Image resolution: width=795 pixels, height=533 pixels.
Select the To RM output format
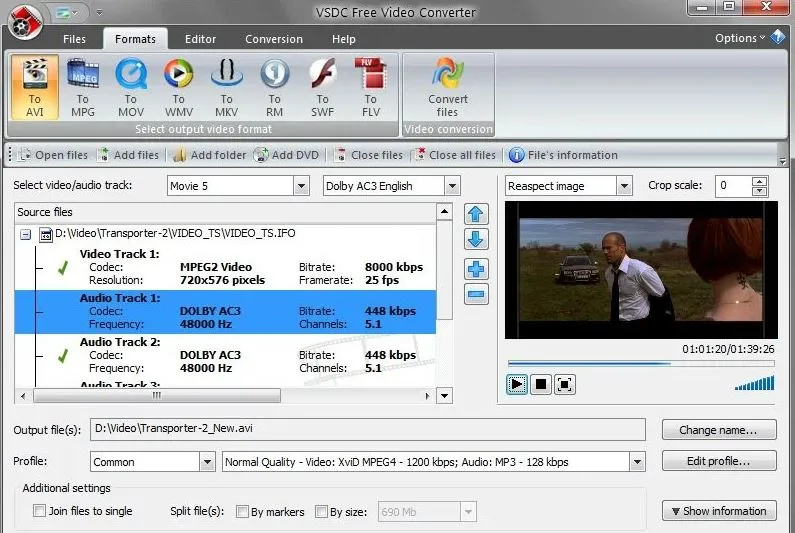point(274,87)
